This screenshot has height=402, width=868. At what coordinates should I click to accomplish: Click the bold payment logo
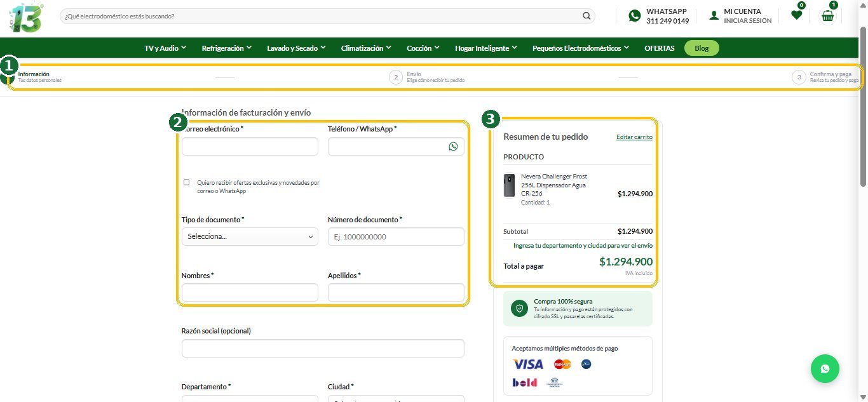click(525, 382)
